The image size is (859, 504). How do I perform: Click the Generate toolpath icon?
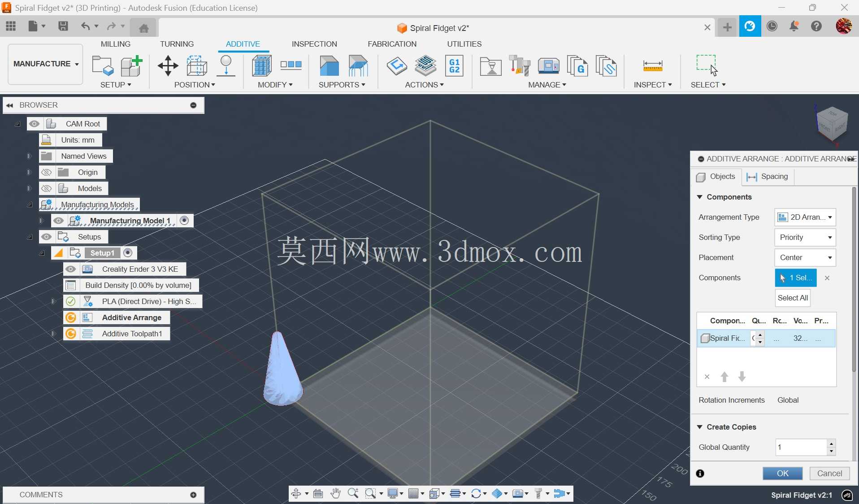point(397,66)
